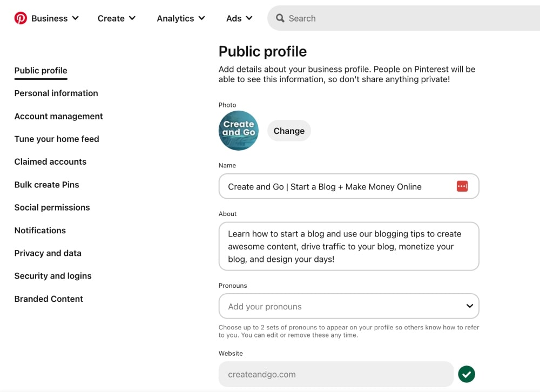Image resolution: width=540 pixels, height=392 pixels.
Task: Go to Account management
Action: pyautogui.click(x=58, y=116)
